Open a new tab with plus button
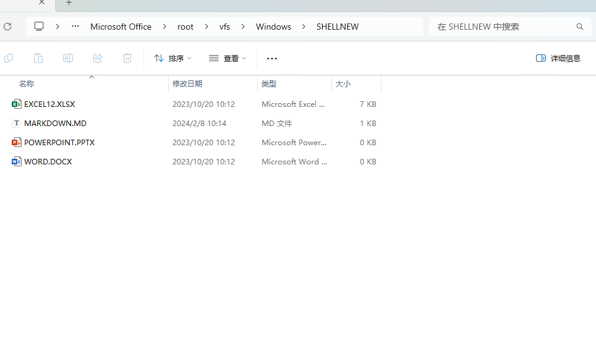 click(x=69, y=3)
